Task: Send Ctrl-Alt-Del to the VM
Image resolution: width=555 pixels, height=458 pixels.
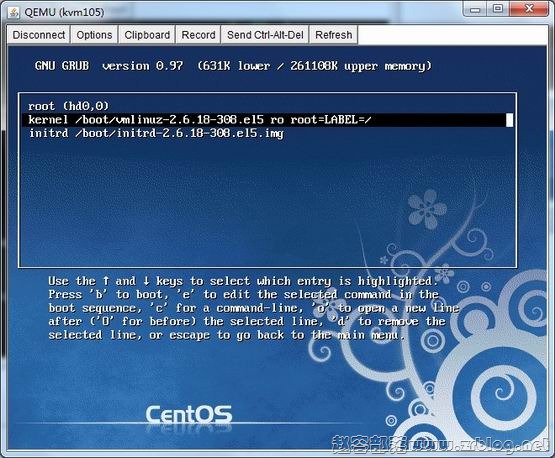Action: (265, 35)
